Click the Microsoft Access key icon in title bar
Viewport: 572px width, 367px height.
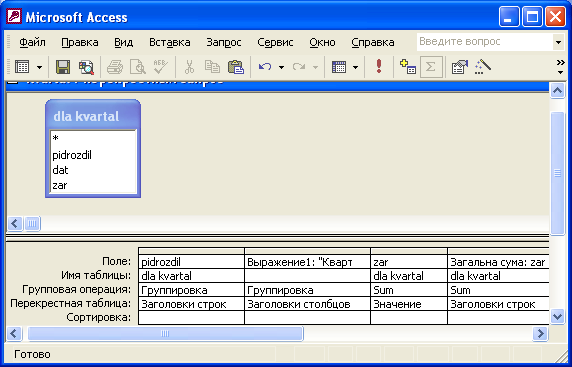click(14, 17)
